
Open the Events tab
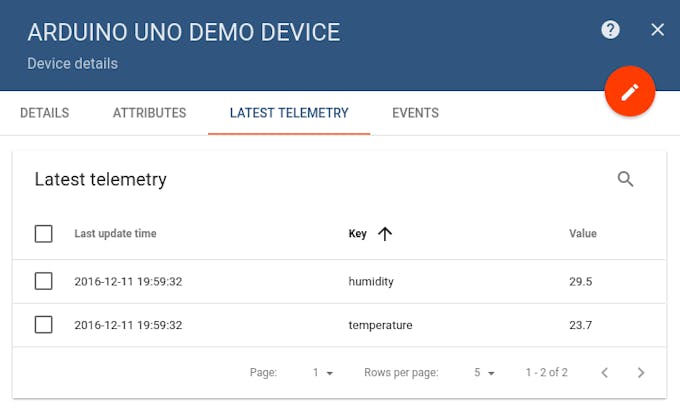415,113
